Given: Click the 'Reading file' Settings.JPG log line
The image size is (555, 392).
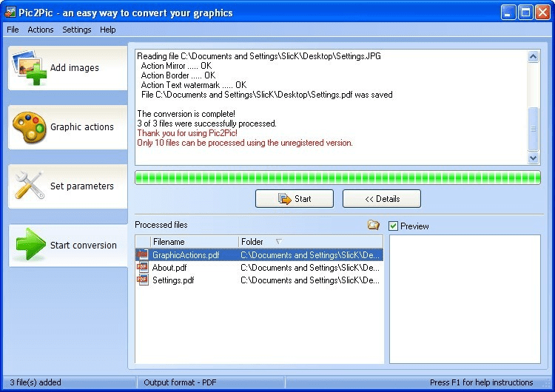Looking at the screenshot, I should click(x=259, y=56).
